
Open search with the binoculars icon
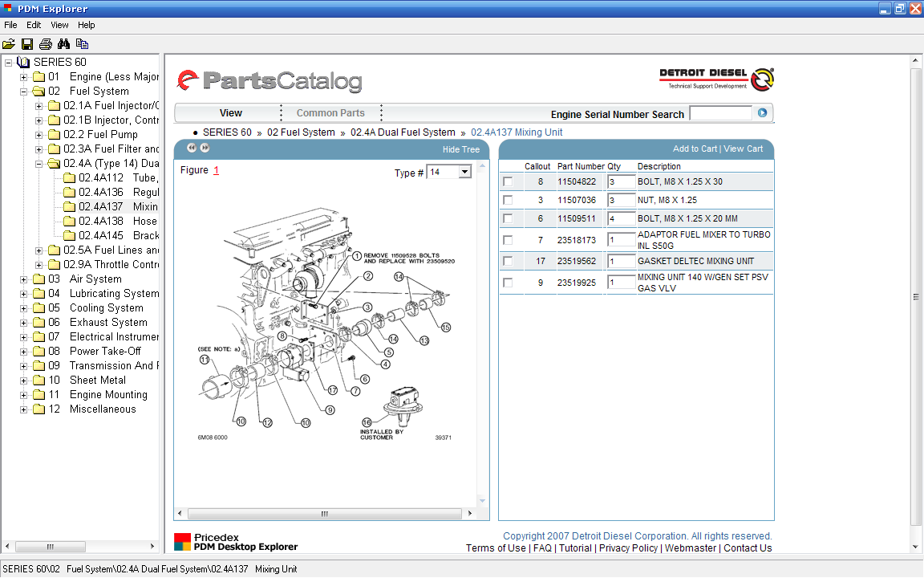point(63,43)
